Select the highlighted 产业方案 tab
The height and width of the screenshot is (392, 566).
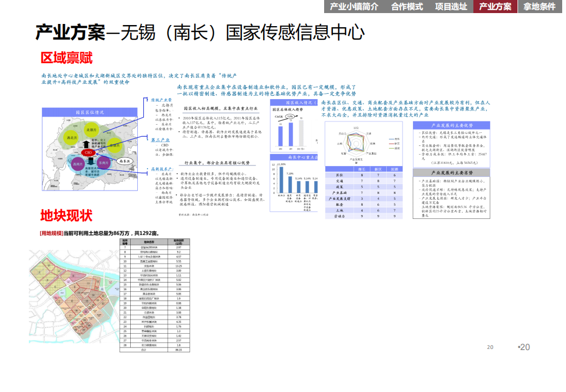[x=495, y=7]
